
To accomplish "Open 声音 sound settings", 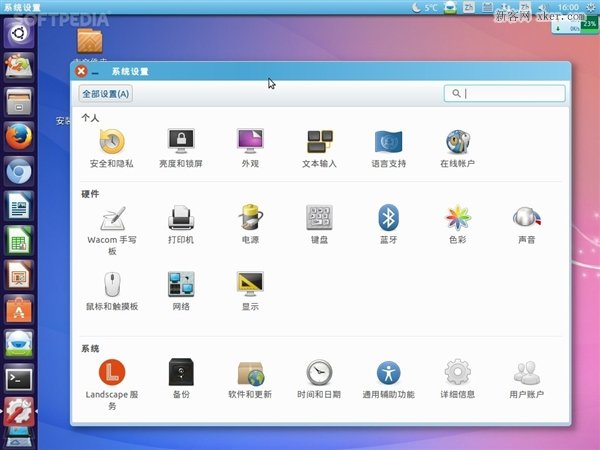I will tap(527, 225).
